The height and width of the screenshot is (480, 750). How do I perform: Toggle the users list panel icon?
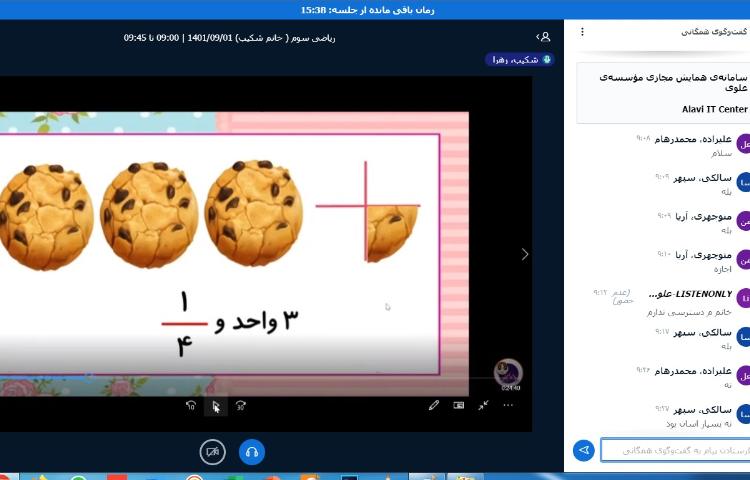click(542, 37)
